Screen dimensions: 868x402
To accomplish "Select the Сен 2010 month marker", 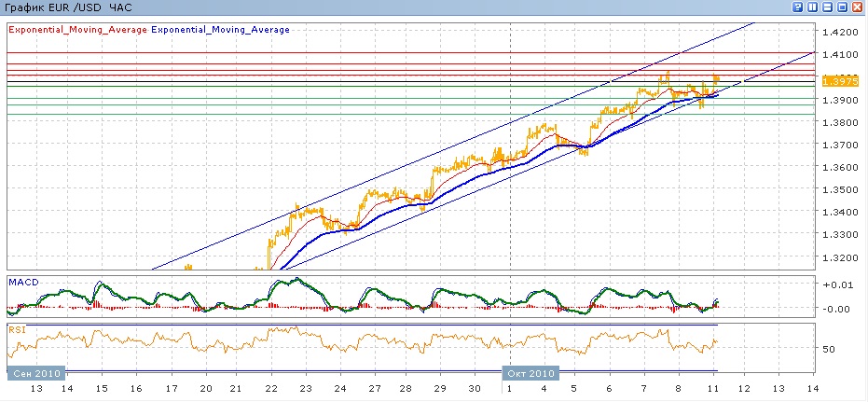I will [x=36, y=373].
